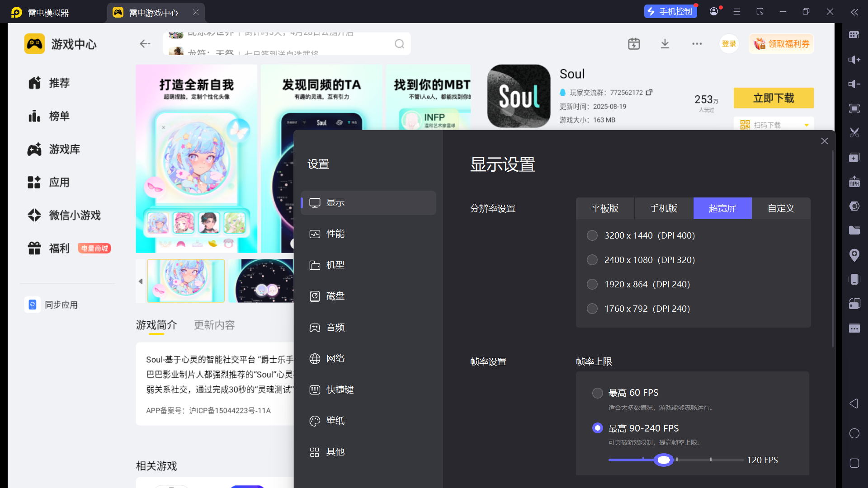Open the location pin tool
The height and width of the screenshot is (488, 868).
(x=854, y=255)
